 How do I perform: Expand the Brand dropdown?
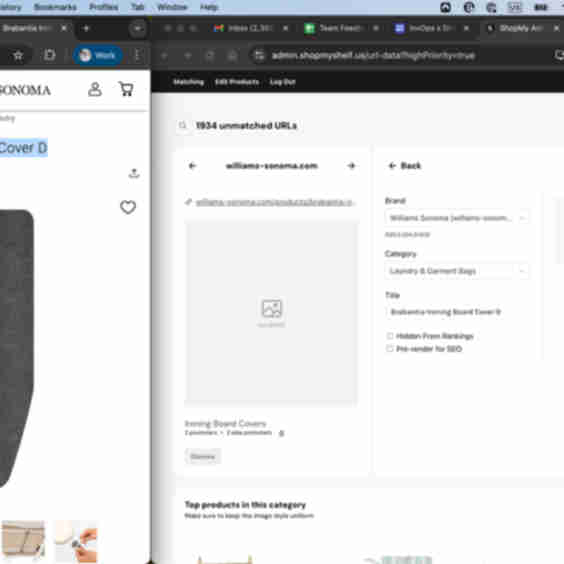[x=457, y=218]
